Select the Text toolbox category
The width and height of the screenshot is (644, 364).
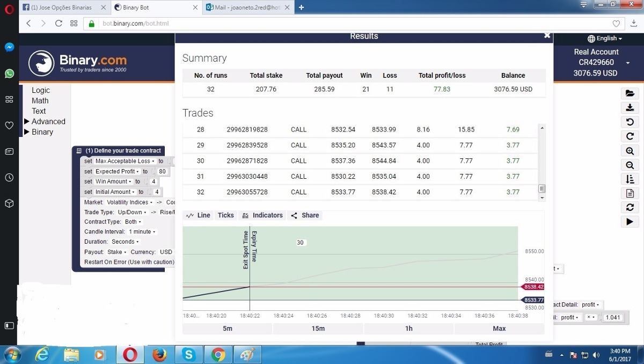pyautogui.click(x=39, y=111)
